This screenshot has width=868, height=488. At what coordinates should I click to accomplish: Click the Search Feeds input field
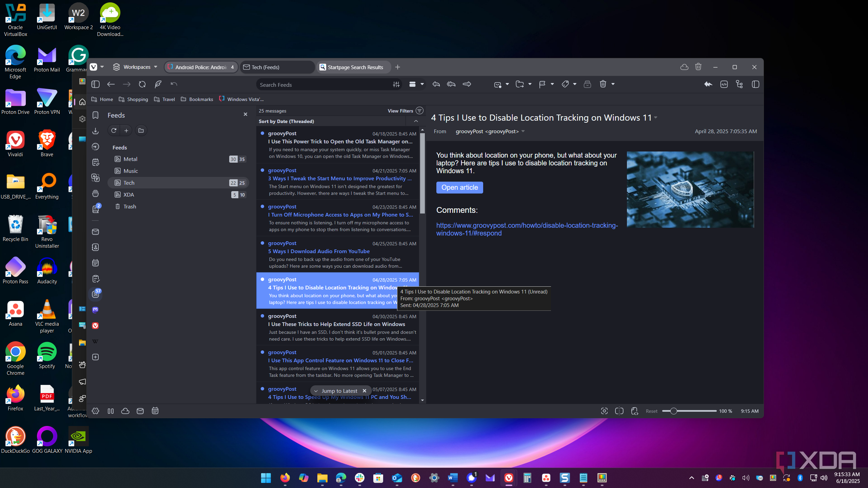324,85
